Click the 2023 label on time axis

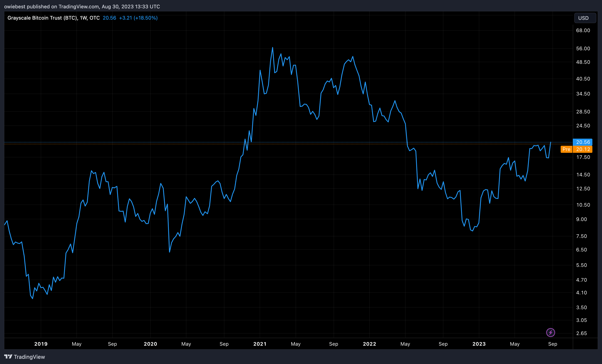click(479, 344)
